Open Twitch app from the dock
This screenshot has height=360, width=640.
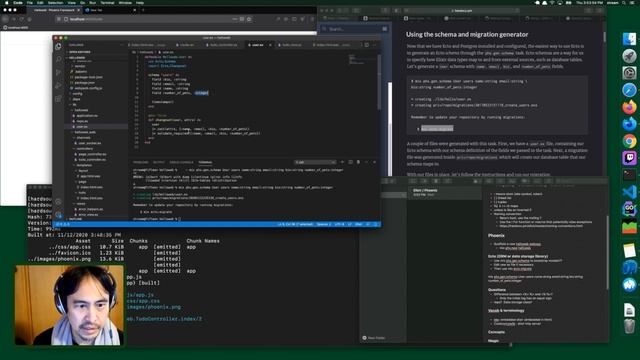point(629,158)
